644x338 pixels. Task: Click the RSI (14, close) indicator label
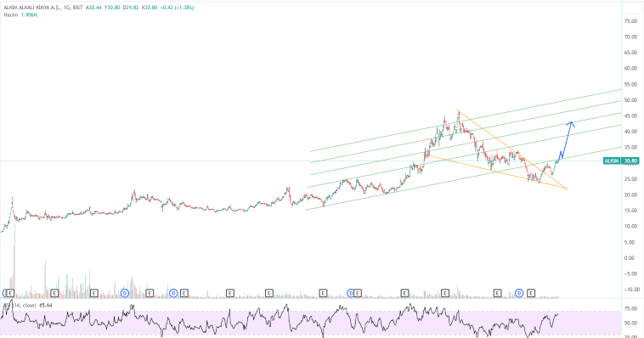coord(20,305)
